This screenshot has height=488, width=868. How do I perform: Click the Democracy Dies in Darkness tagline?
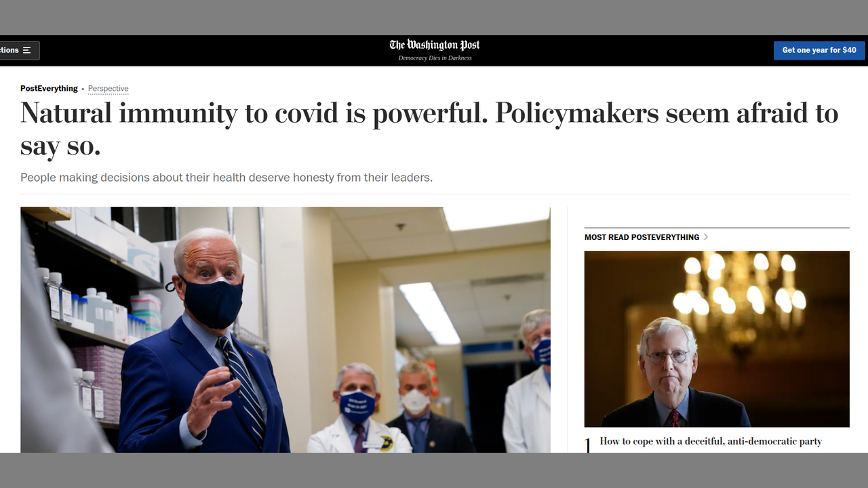435,58
